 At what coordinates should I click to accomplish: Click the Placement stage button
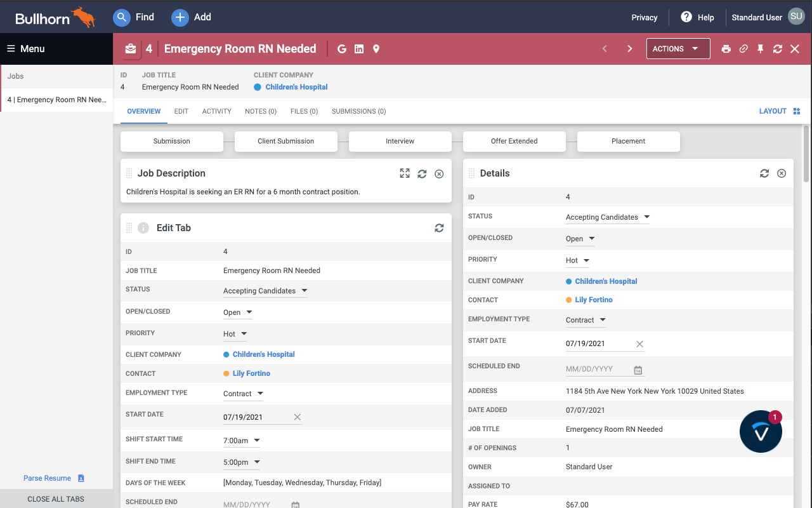click(x=629, y=141)
